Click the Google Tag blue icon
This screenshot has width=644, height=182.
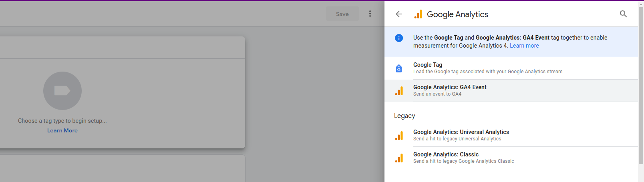pyautogui.click(x=399, y=68)
